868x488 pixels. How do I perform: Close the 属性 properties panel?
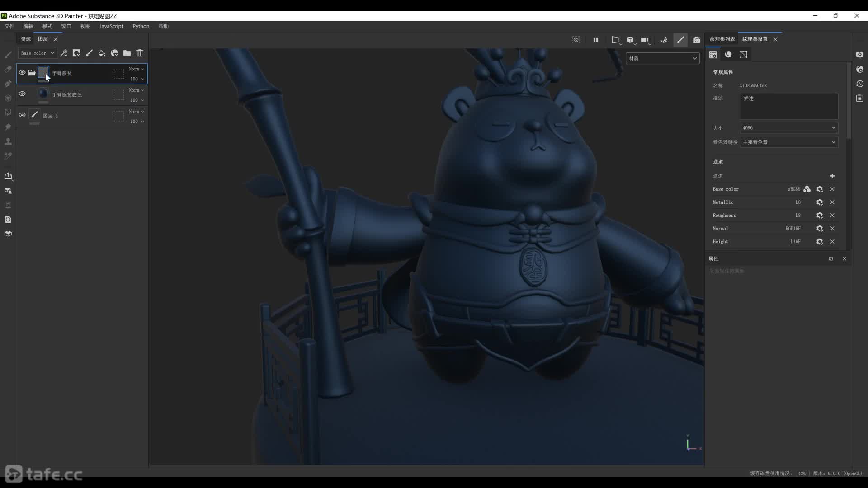tap(844, 259)
